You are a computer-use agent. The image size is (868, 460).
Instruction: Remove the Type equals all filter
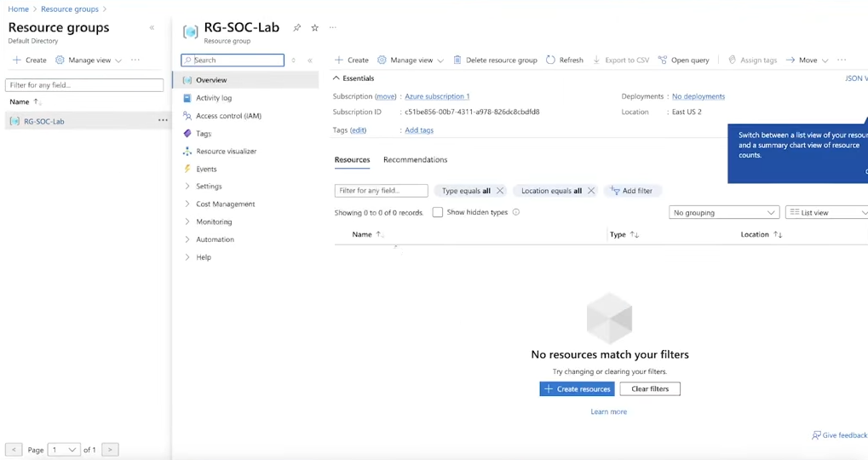pos(500,191)
